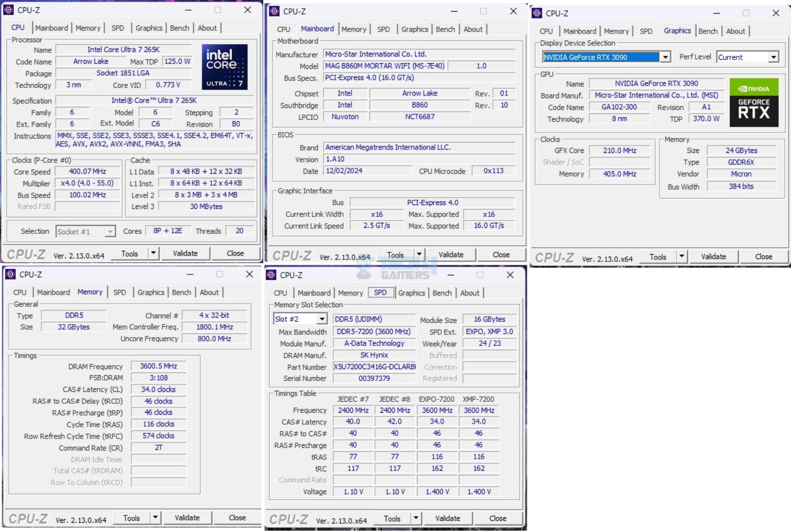Image resolution: width=791 pixels, height=532 pixels.
Task: Click the Level 3 cache value 30 MBytes
Action: click(x=207, y=207)
